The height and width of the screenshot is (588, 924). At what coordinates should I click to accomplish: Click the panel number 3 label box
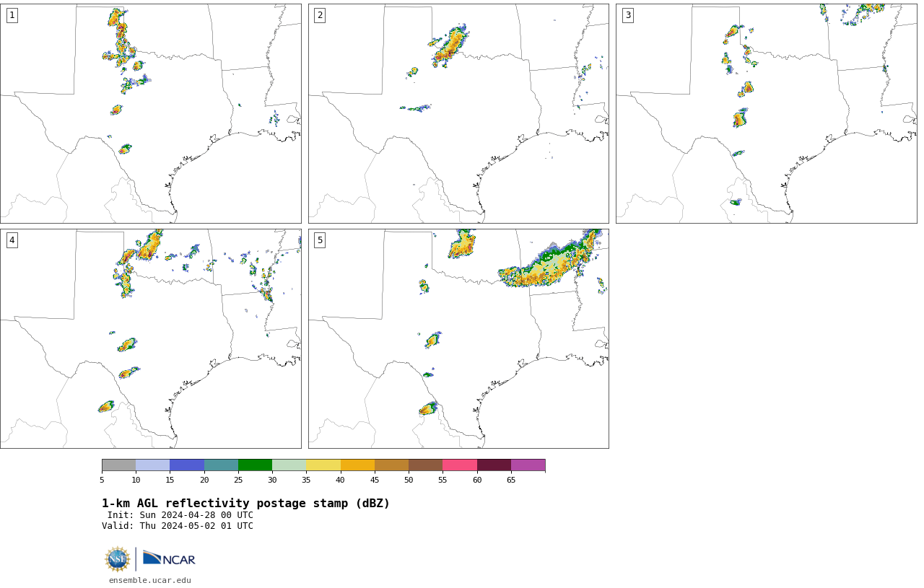[x=628, y=15]
